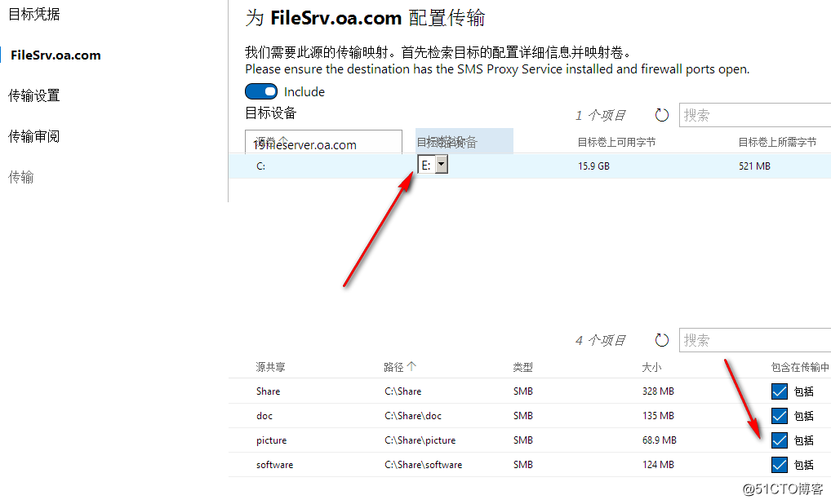Image resolution: width=831 pixels, height=504 pixels.
Task: Click the lower 搜索 search box for shares
Action: pos(755,340)
